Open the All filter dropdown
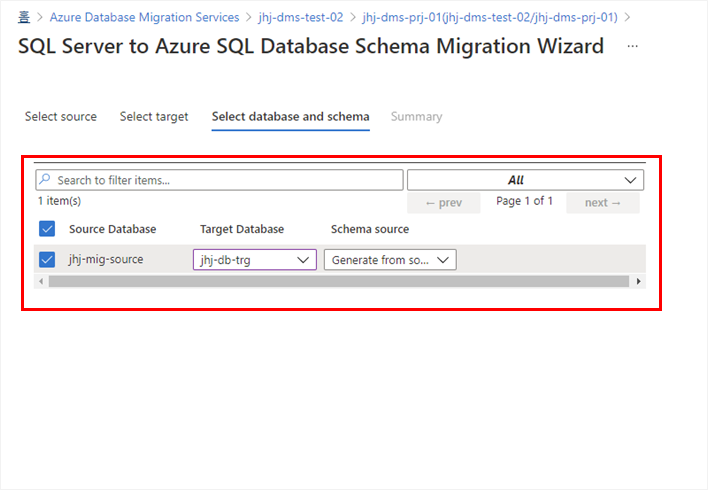This screenshot has width=708, height=490. (x=525, y=180)
